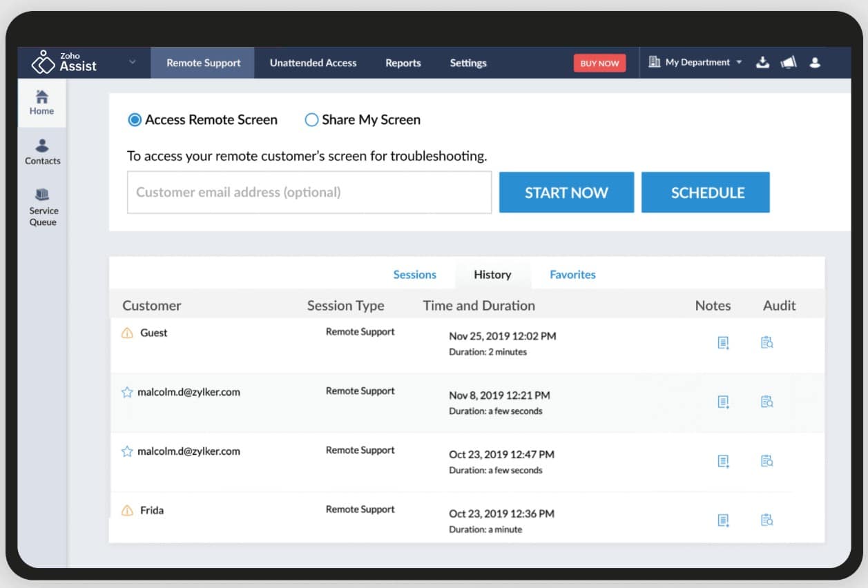Click the customer email address field
868x588 pixels.
point(309,193)
